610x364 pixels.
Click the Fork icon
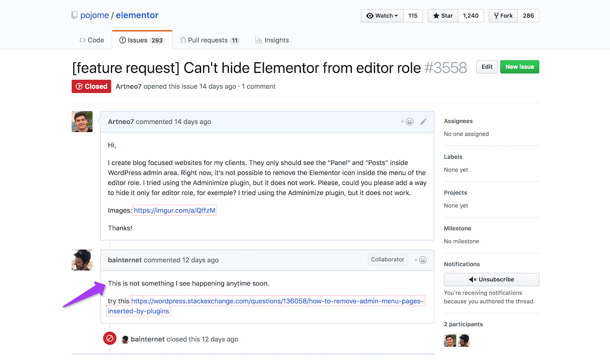click(496, 16)
